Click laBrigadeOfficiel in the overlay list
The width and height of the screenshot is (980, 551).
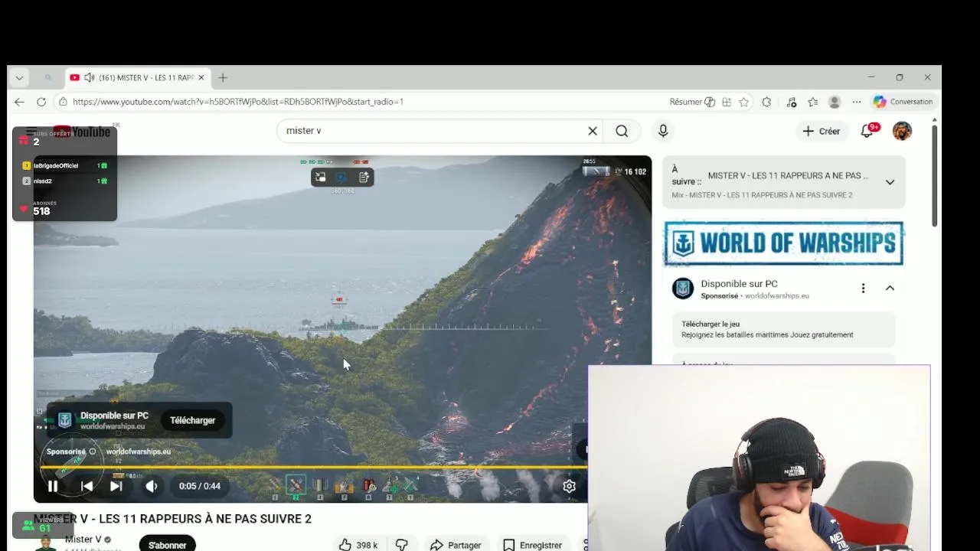click(56, 165)
